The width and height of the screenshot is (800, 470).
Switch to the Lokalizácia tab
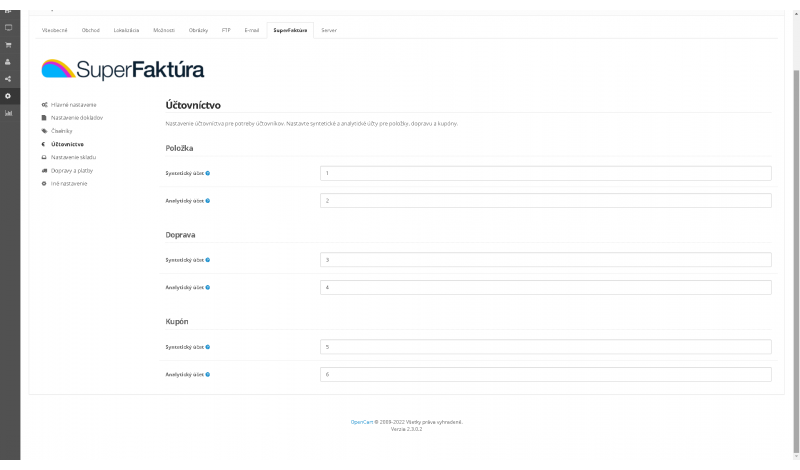[x=126, y=30]
